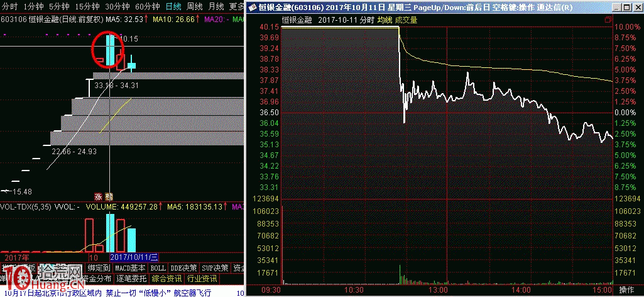Select the 30分钟 chart period

[x=117, y=6]
